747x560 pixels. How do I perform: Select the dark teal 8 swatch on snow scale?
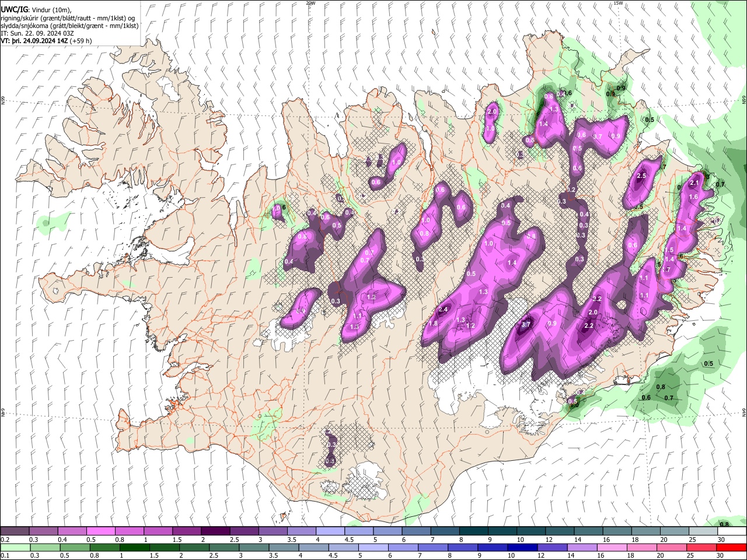click(x=474, y=531)
